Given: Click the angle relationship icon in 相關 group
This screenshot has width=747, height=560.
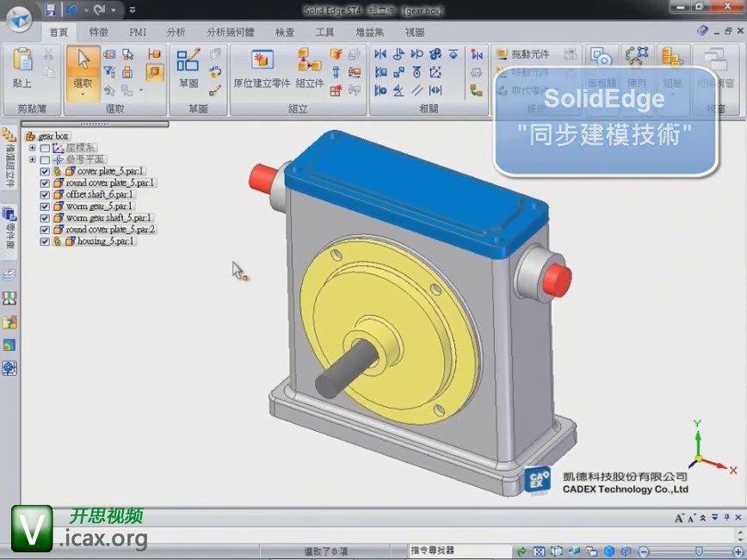Looking at the screenshot, I should tap(398, 90).
